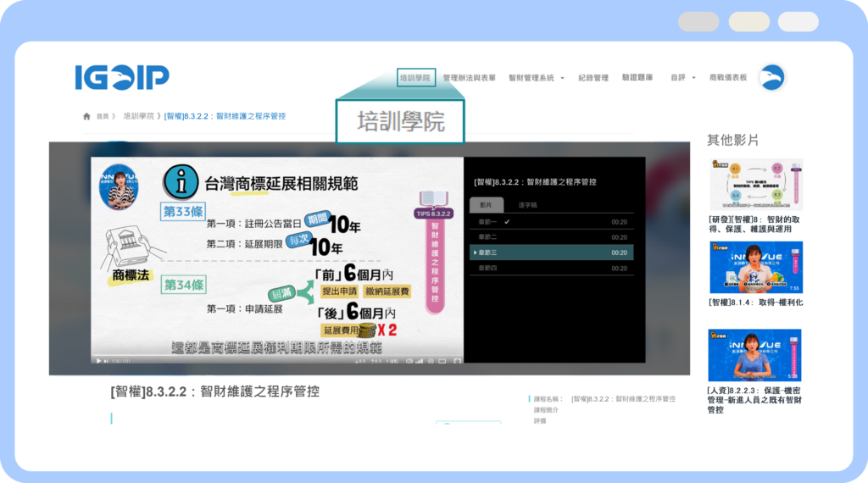
Task: Skip to next video with next button
Action: [106, 361]
